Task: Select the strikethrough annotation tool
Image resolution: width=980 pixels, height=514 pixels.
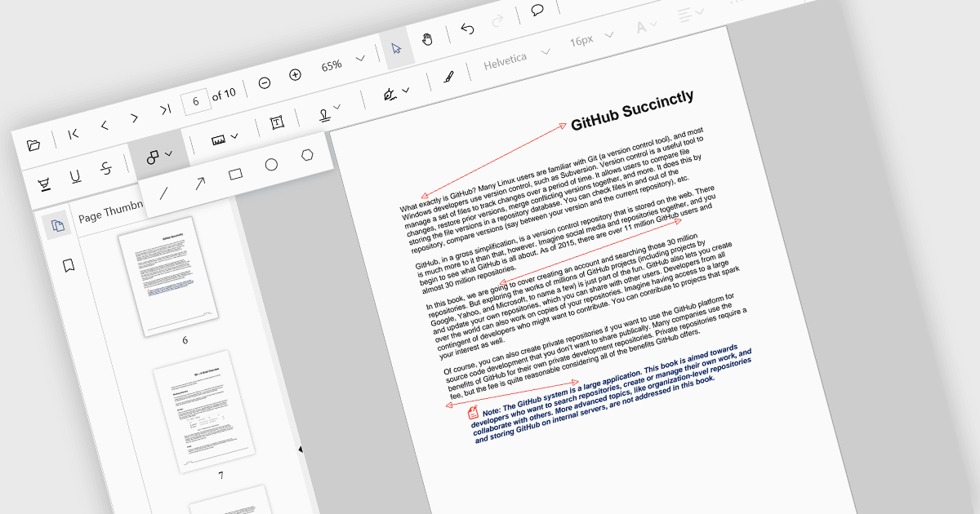Action: pyautogui.click(x=105, y=169)
